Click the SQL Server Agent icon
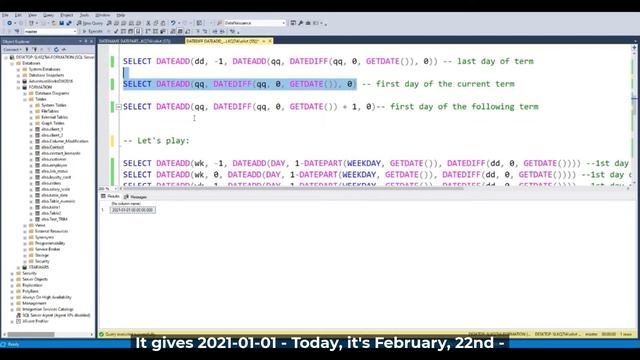640x360 pixels. click(18, 316)
